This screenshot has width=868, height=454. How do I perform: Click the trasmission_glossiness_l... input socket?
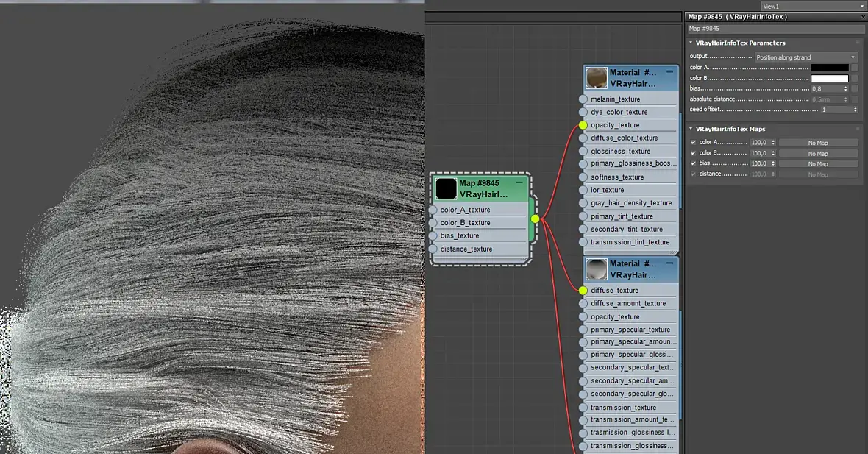[x=583, y=433]
